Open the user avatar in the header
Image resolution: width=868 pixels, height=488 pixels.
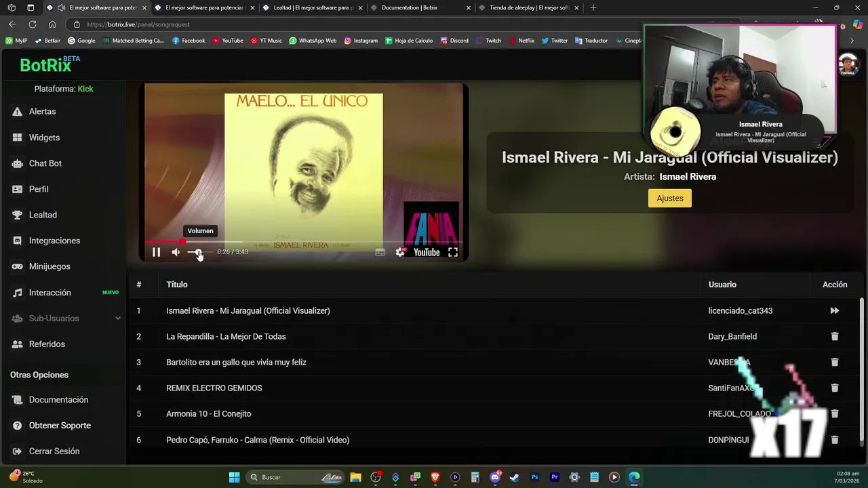click(848, 65)
